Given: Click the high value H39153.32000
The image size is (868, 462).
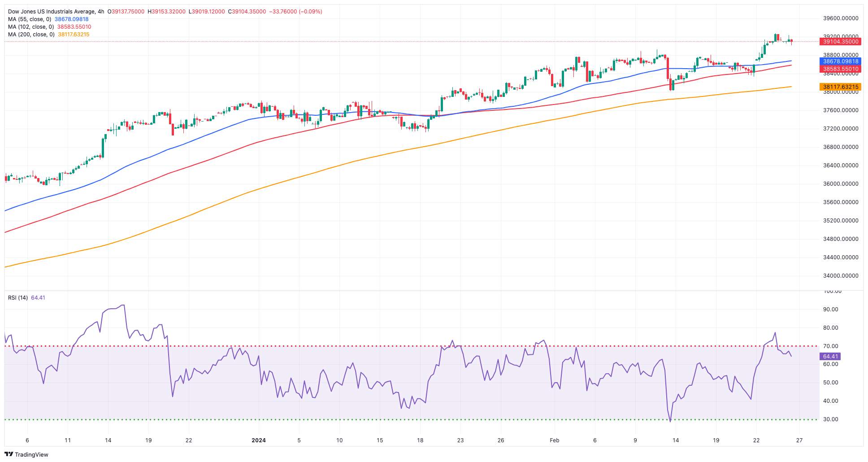Looking at the screenshot, I should [x=166, y=12].
